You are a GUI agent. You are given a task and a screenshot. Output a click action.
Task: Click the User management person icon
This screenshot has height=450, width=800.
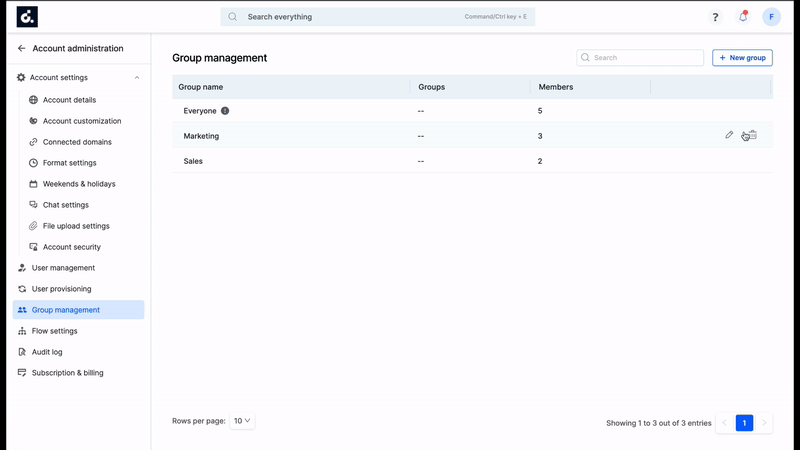(22, 268)
